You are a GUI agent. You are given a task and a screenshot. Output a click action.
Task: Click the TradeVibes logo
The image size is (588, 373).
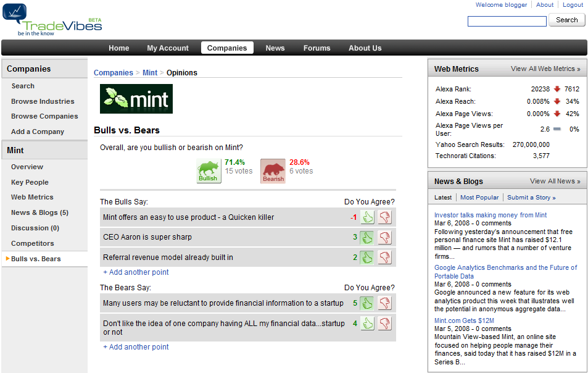tap(52, 20)
